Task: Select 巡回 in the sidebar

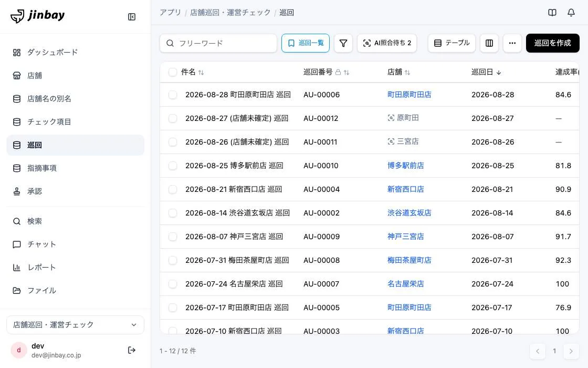Action: coord(75,145)
